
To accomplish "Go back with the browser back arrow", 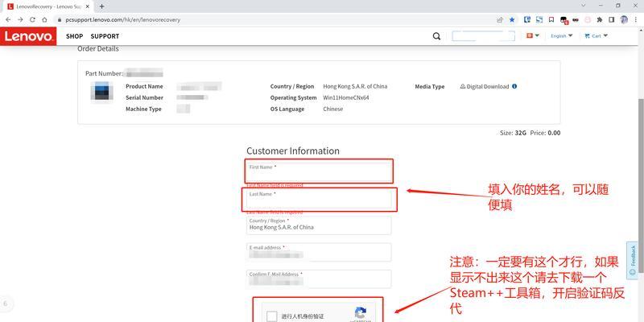I will click(8, 19).
